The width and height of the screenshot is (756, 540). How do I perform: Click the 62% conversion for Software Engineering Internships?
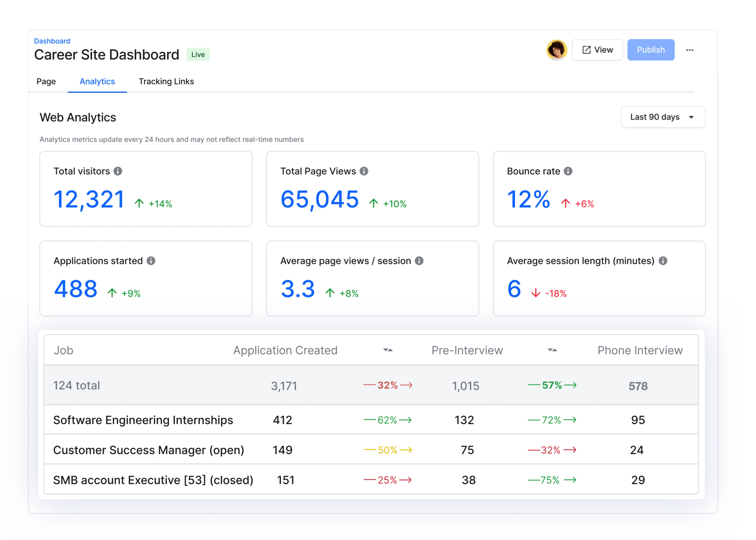[x=387, y=420]
